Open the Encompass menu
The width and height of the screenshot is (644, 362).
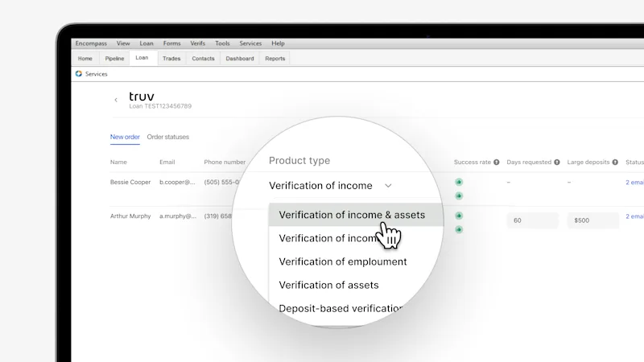click(91, 43)
